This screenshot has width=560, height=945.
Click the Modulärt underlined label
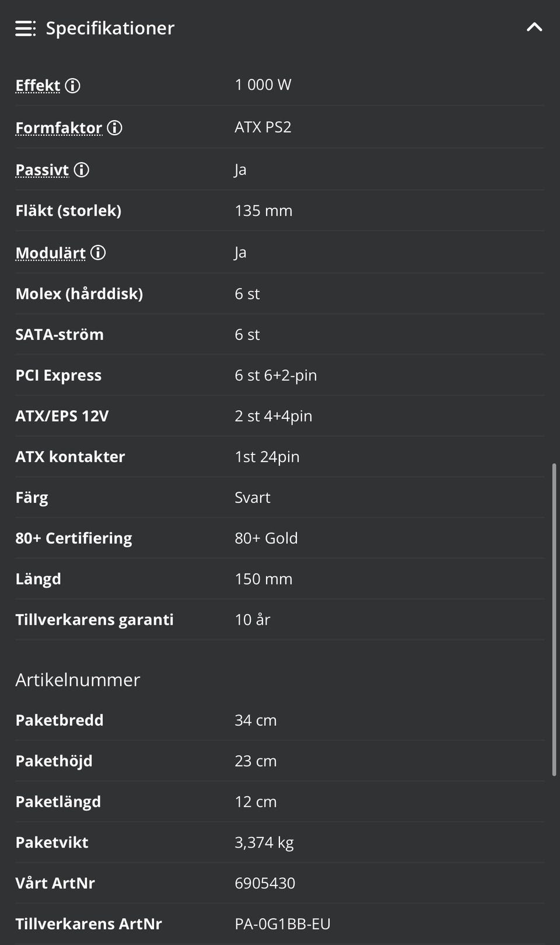tap(50, 253)
